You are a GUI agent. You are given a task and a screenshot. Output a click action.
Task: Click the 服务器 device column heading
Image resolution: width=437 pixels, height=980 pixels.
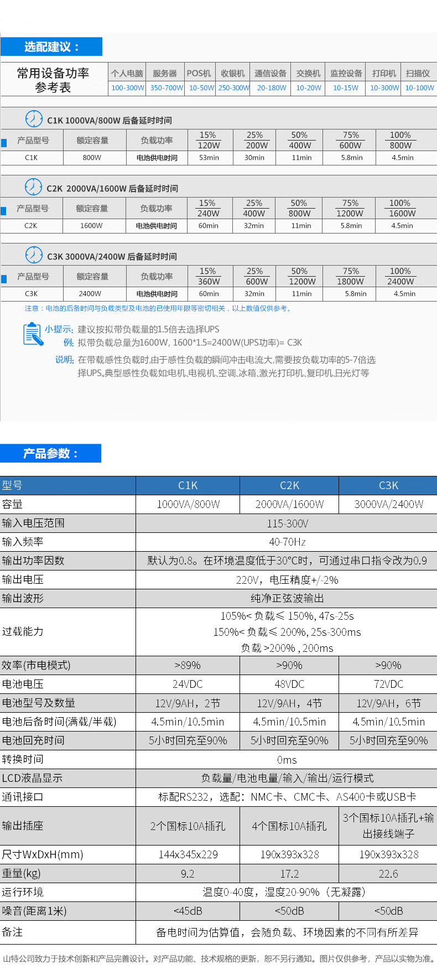165,73
